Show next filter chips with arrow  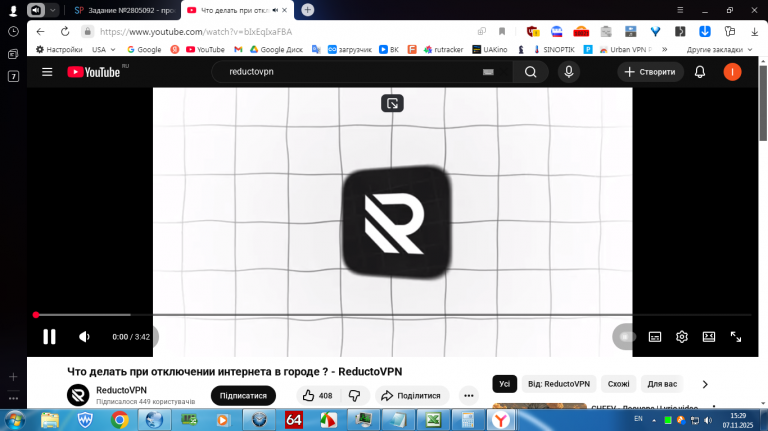click(x=705, y=384)
